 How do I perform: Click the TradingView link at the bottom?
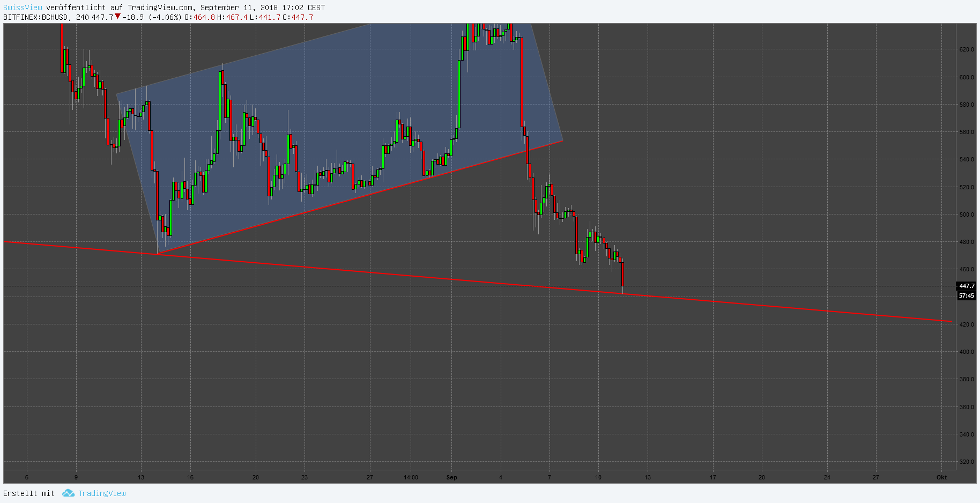pyautogui.click(x=102, y=493)
